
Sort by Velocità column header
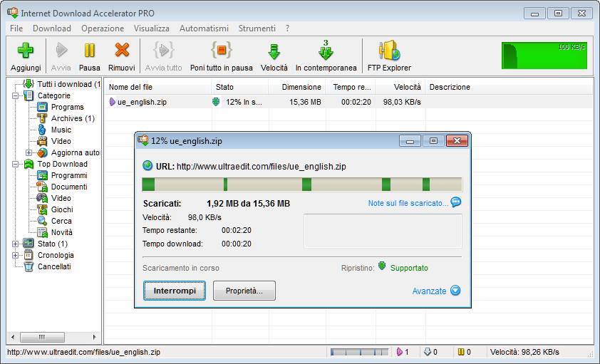tap(400, 87)
